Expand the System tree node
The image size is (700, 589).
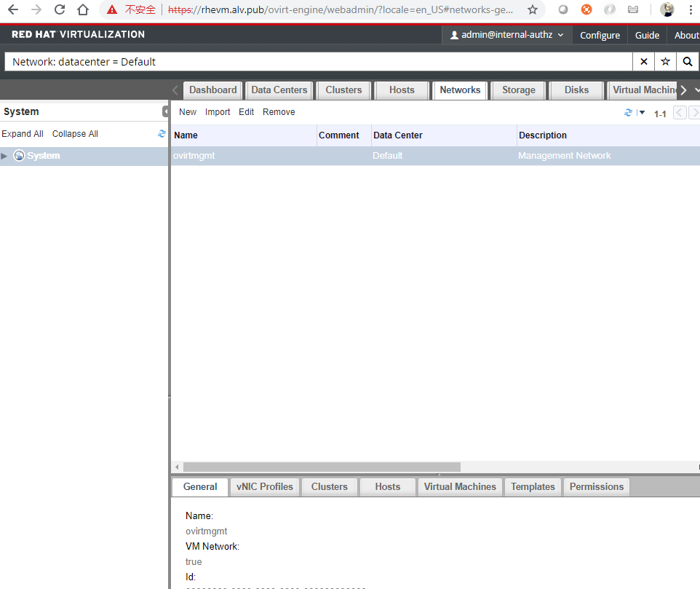(4, 156)
